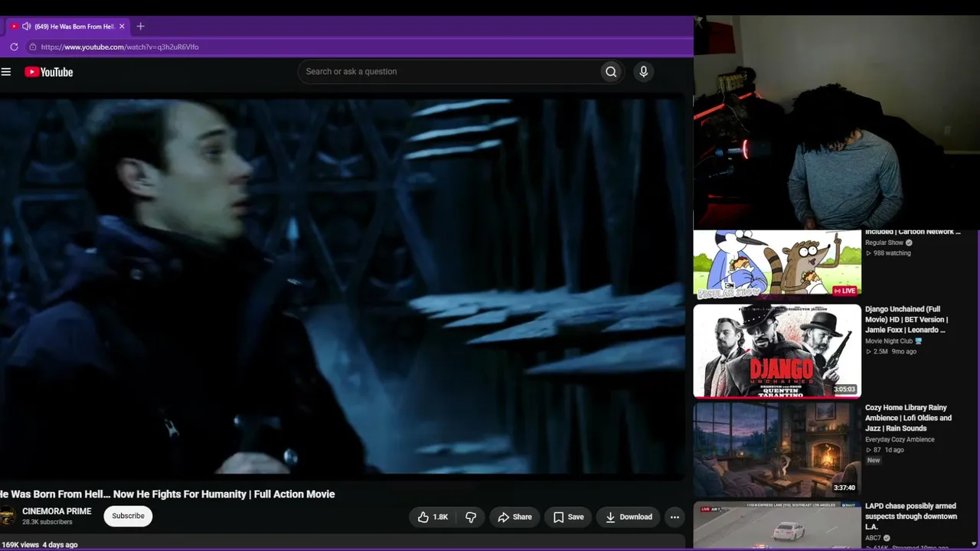Visit the Movie Night Club channel
Viewport: 980px width, 551px height.
click(x=889, y=341)
